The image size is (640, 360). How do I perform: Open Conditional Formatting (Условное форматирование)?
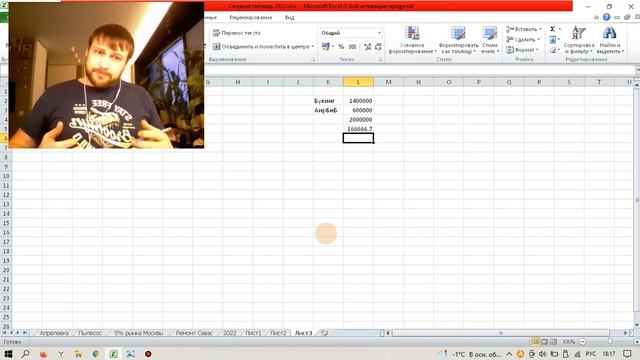point(412,40)
